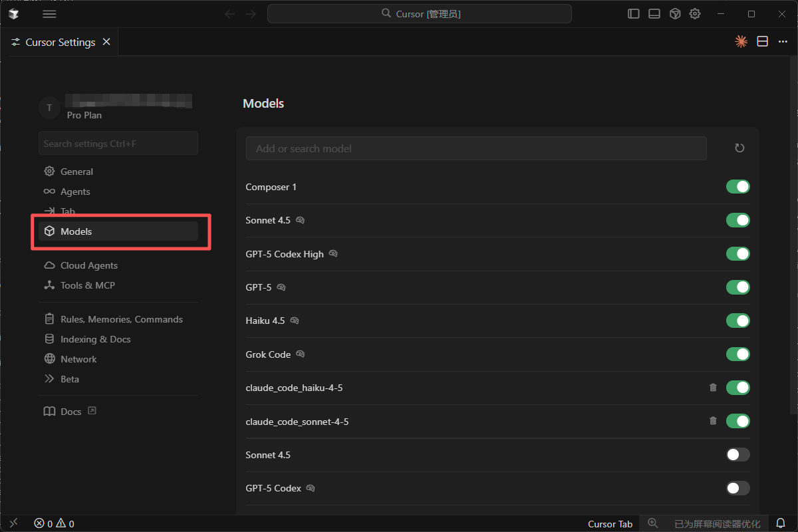Toggle off claude_code_sonnet-4-5
This screenshot has height=532, width=798.
point(738,421)
